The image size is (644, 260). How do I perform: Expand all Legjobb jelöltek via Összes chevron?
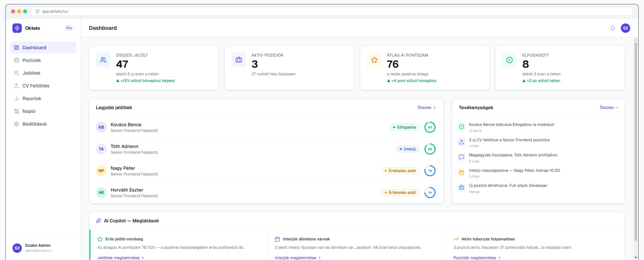click(x=426, y=108)
